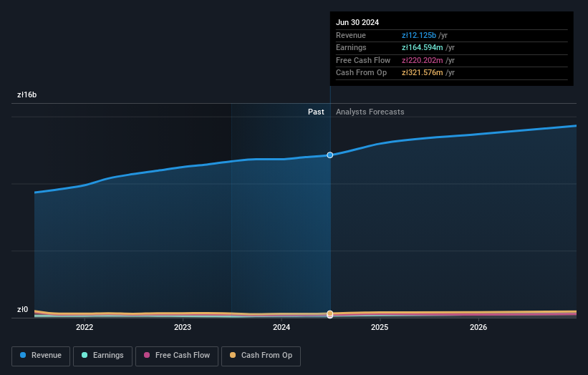This screenshot has height=375, width=588.
Task: Click the Earnings row label in tooltip
Action: click(x=351, y=47)
